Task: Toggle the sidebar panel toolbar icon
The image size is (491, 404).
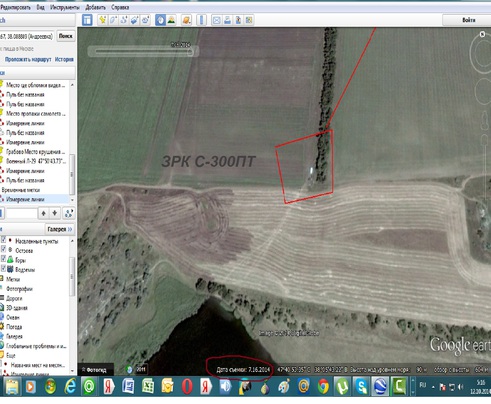Action: 87,20
